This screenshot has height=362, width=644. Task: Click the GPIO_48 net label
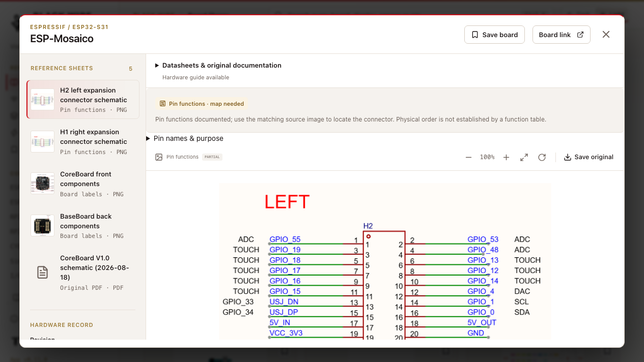[x=483, y=250]
